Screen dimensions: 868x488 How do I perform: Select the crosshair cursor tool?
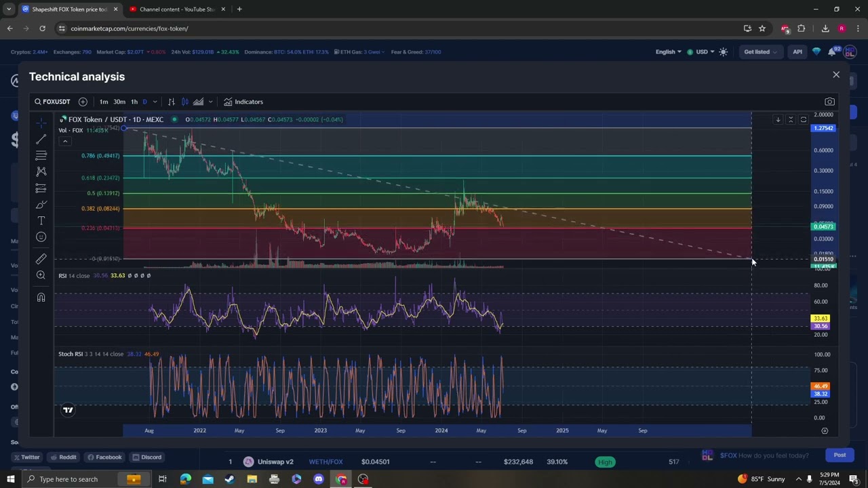point(41,123)
